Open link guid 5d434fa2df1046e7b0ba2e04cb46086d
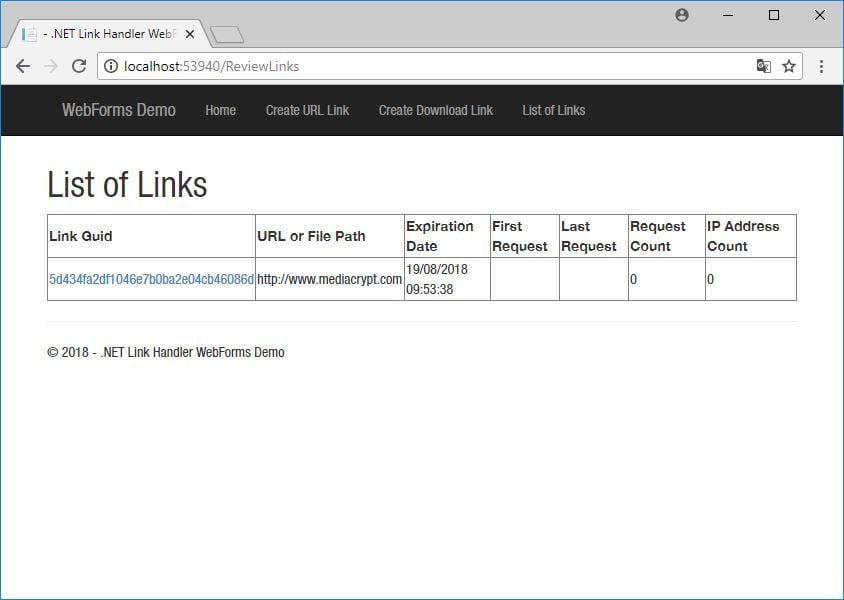The width and height of the screenshot is (844, 600). [151, 279]
